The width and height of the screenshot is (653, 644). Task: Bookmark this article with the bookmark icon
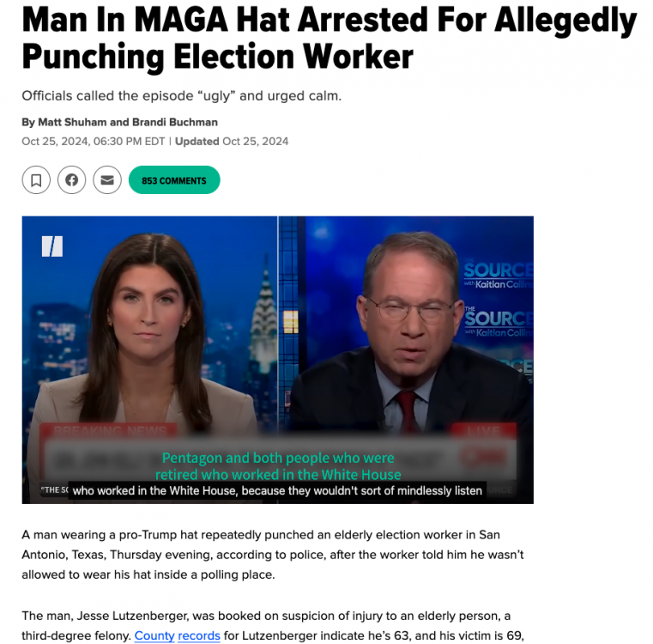coord(36,180)
